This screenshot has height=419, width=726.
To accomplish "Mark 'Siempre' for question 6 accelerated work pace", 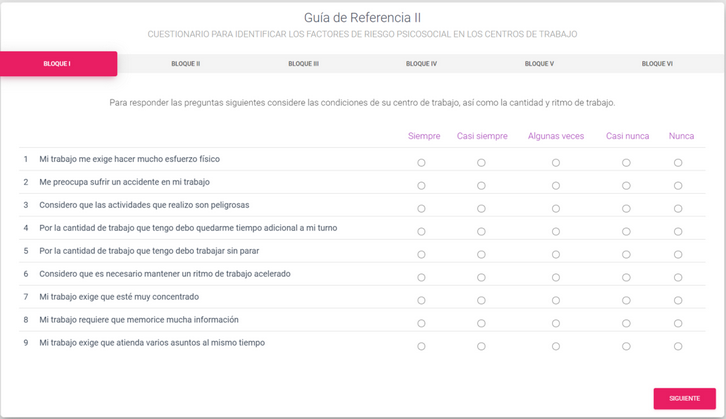I will click(x=421, y=278).
